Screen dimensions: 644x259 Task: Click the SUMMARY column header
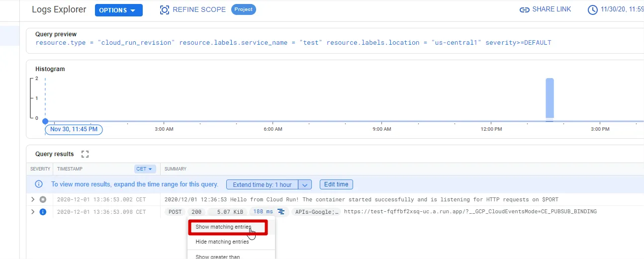click(176, 169)
